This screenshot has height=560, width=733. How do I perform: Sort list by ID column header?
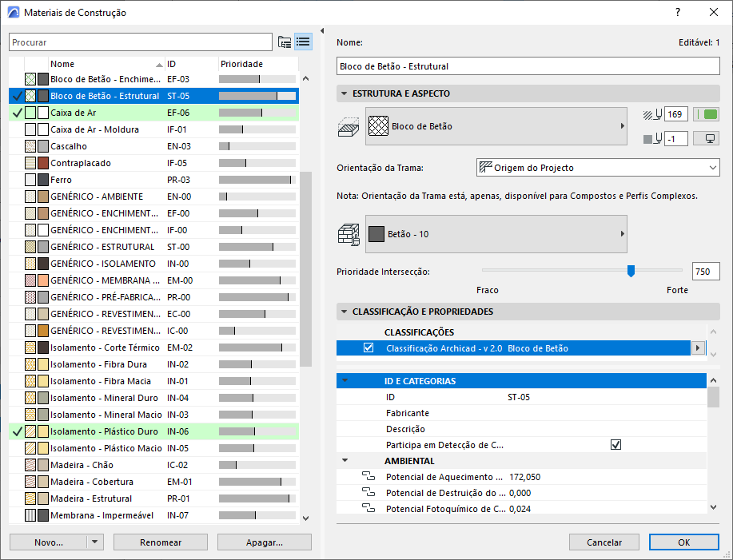[x=192, y=64]
